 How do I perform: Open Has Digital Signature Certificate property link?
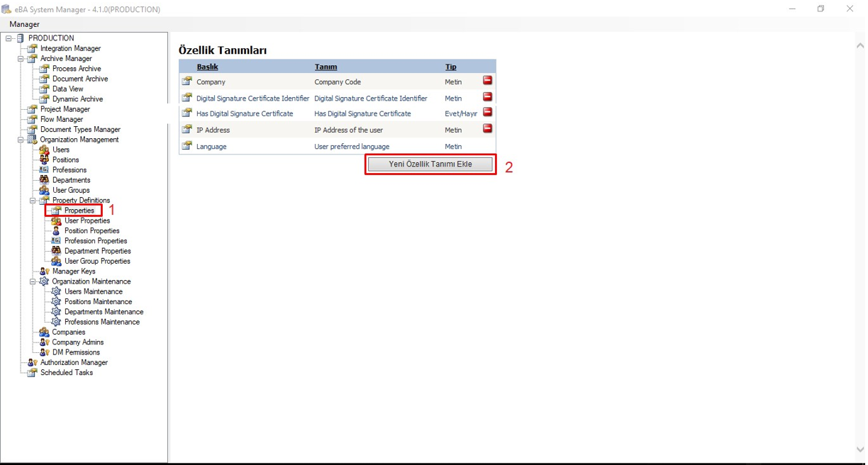tap(245, 113)
